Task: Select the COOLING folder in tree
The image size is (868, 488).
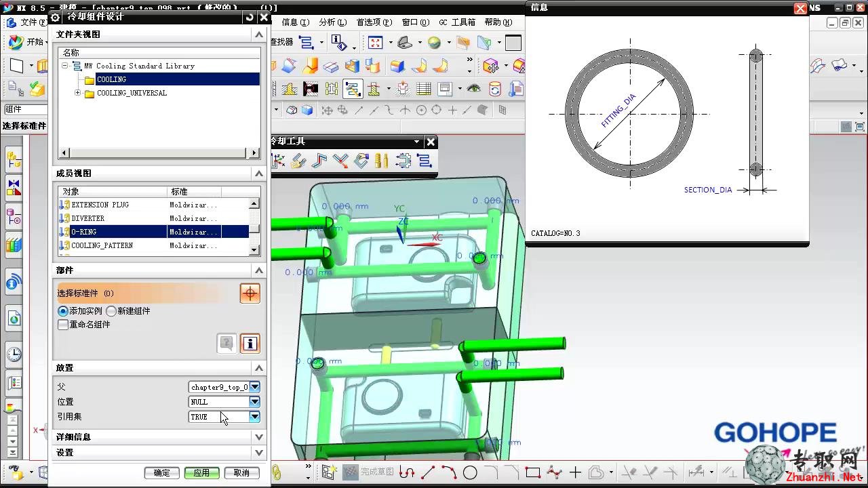Action: (111, 79)
